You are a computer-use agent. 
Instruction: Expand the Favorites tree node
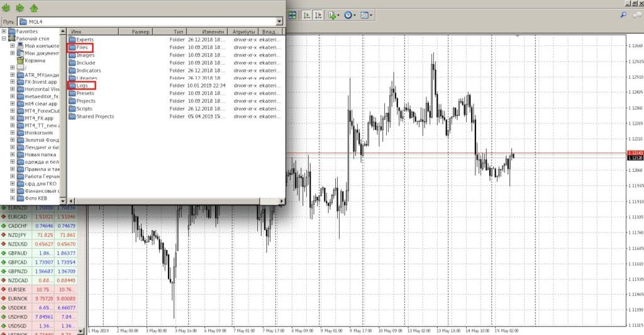click(4, 31)
